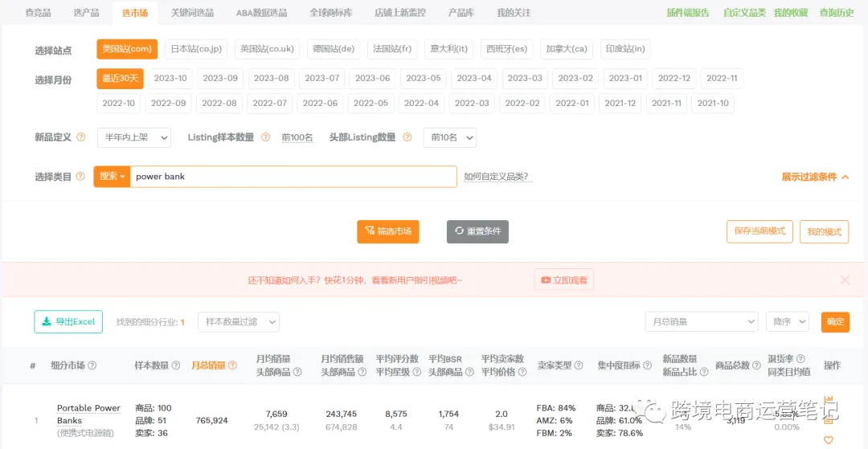Click help icon next to 平均价格 header
Viewport: 868px width, 449px height.
point(523,372)
